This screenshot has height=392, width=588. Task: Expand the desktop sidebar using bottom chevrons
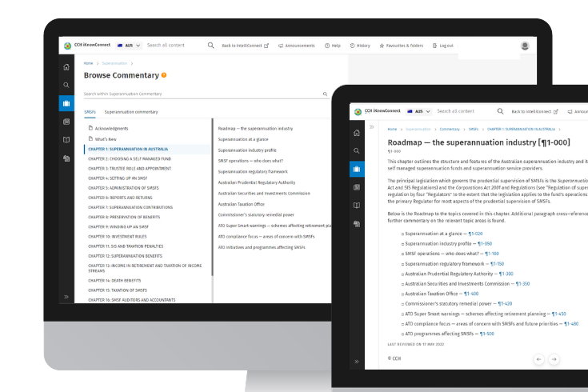tap(66, 297)
